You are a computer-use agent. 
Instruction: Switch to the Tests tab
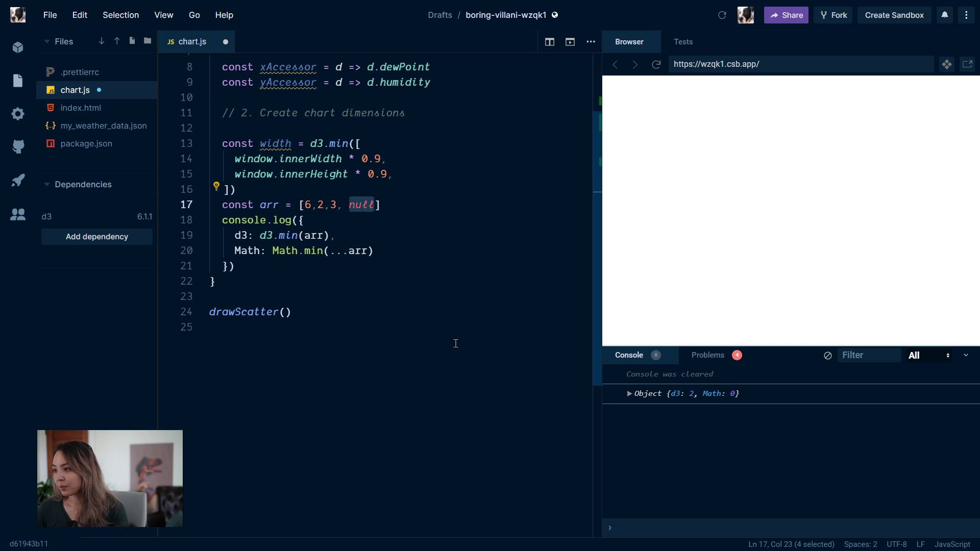click(x=683, y=42)
